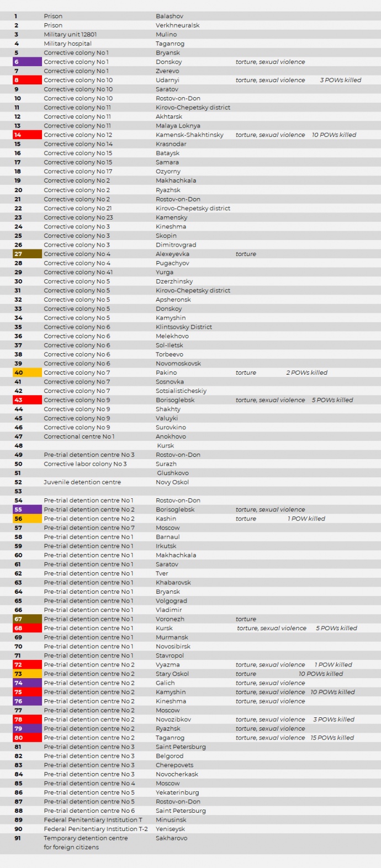Select Temporary detention centre for foreign citizens
Screen dimensions: 381x868
86,842
